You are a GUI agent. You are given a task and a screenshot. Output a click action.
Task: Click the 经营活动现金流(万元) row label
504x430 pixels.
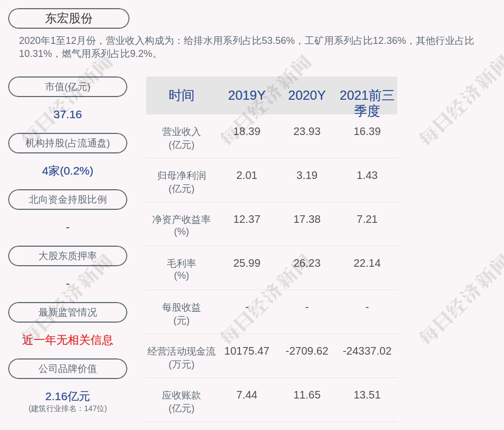[182, 358]
